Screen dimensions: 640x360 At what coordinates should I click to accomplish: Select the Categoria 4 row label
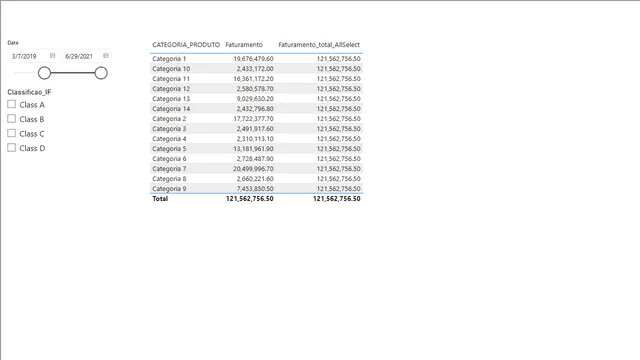tap(169, 139)
